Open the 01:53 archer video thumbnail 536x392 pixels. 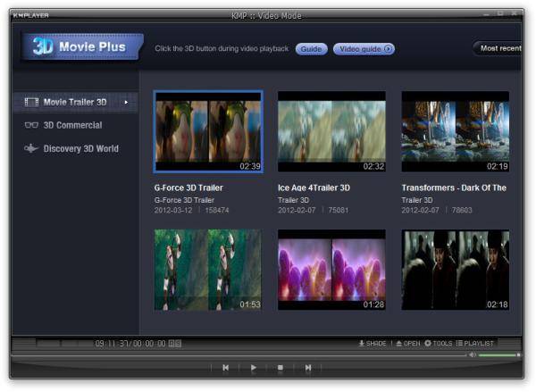point(208,270)
